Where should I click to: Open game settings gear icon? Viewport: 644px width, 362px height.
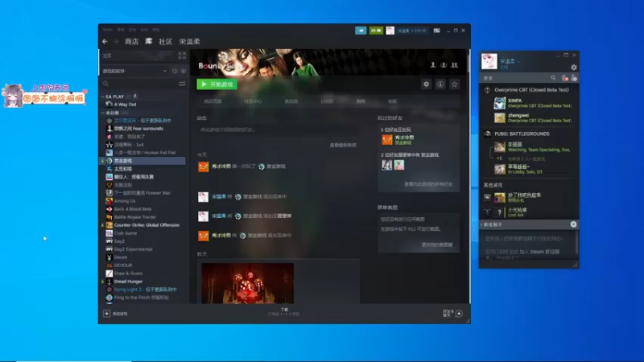click(x=427, y=84)
